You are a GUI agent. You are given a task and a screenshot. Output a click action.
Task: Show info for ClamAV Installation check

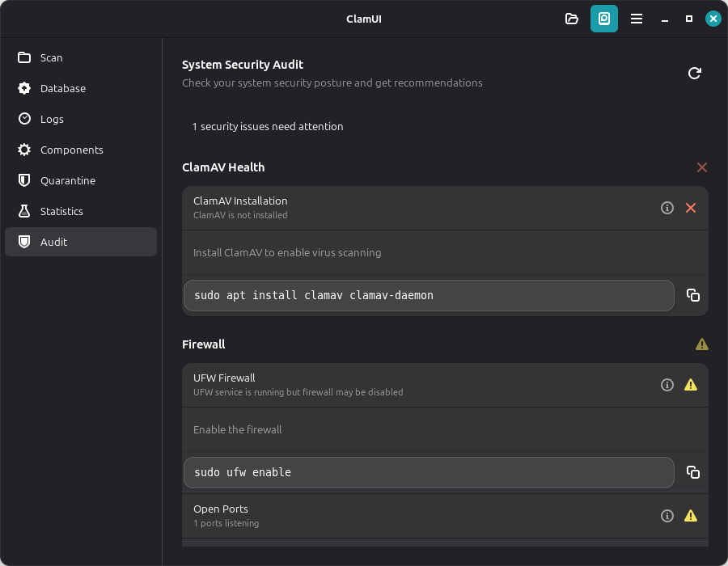(x=667, y=208)
